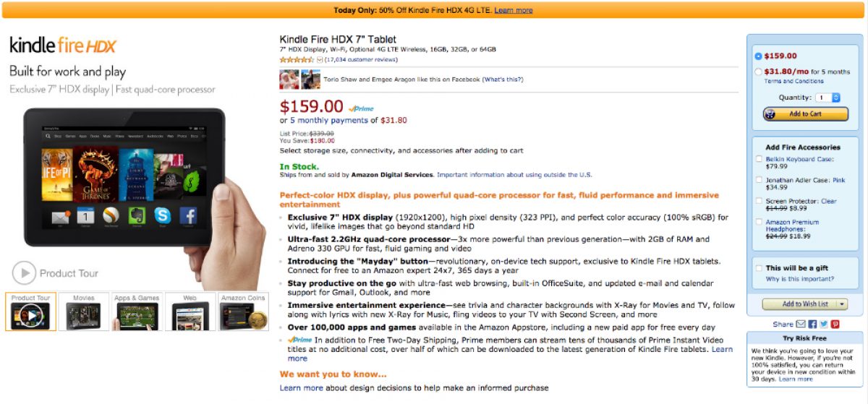Select the $31.80/mo payment option
868x404 pixels.
(x=758, y=72)
